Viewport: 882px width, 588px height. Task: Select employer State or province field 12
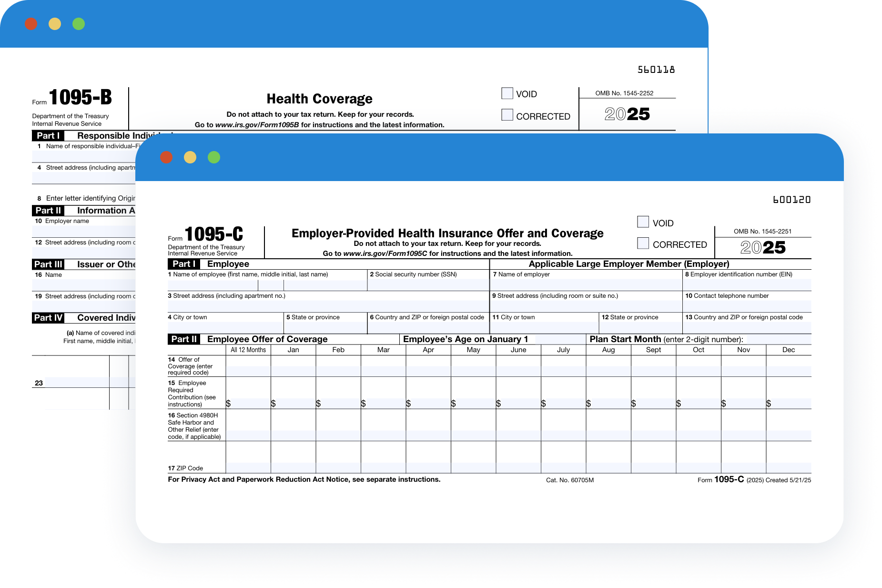pos(640,328)
